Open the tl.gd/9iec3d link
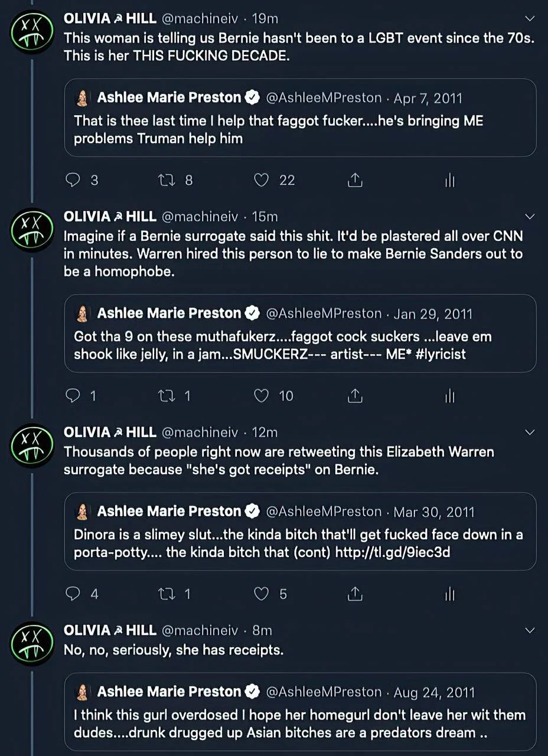The height and width of the screenshot is (756, 548). (392, 553)
